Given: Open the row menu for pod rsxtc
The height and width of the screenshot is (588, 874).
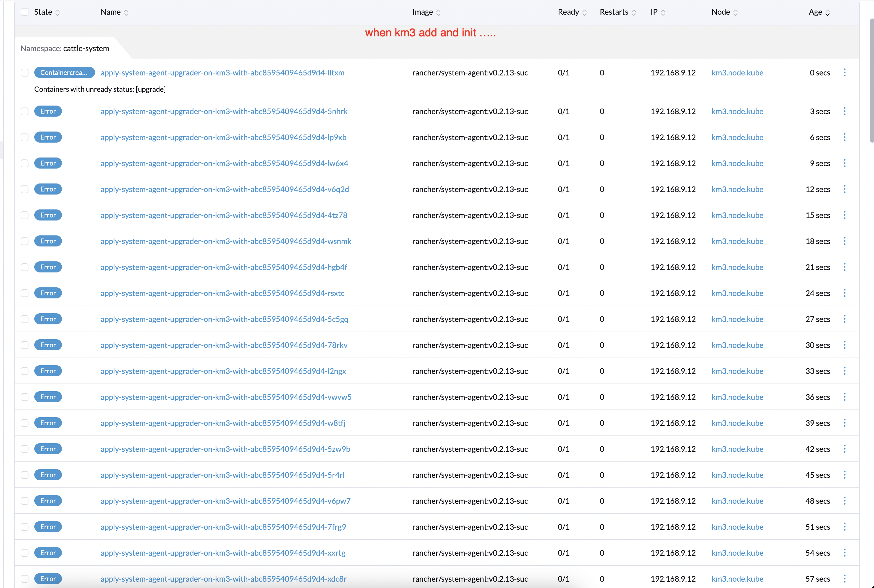Looking at the screenshot, I should [845, 293].
